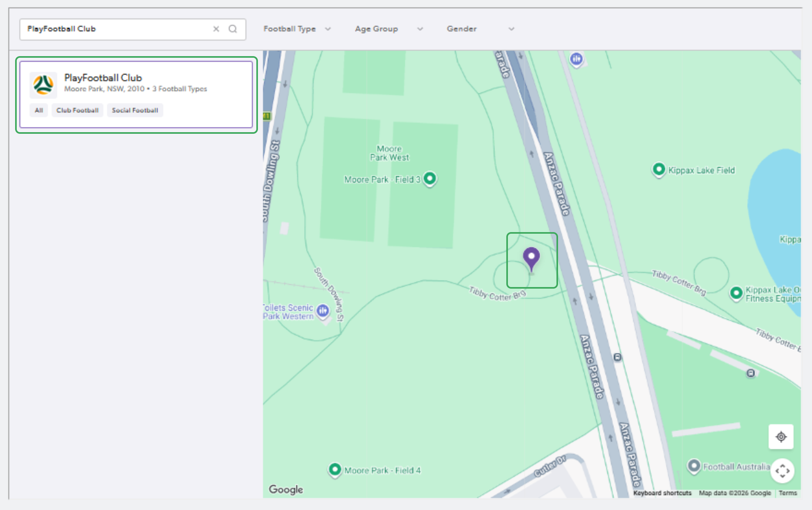The image size is (812, 510).
Task: Click the search magnifier icon
Action: pos(233,29)
